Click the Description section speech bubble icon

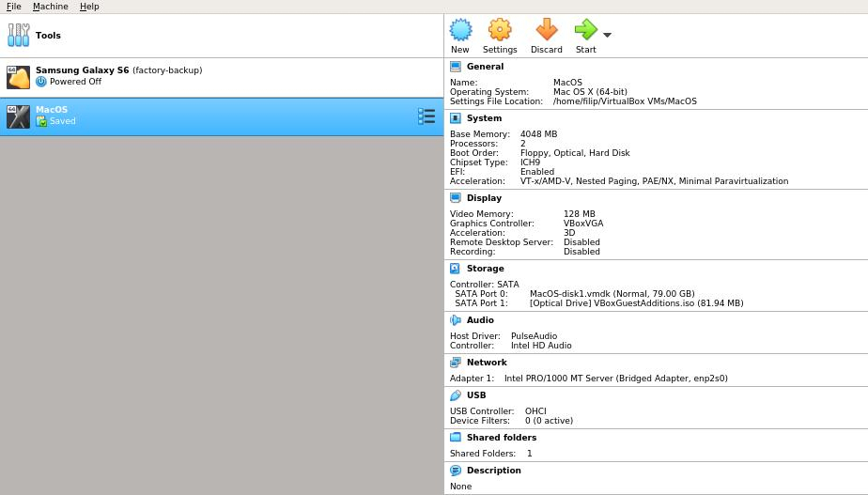(456, 470)
